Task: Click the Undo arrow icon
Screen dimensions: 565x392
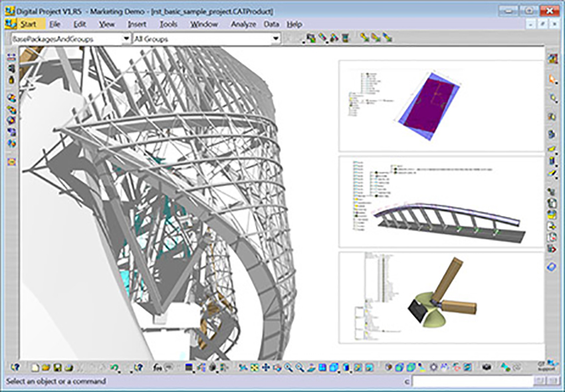Action: point(114,367)
